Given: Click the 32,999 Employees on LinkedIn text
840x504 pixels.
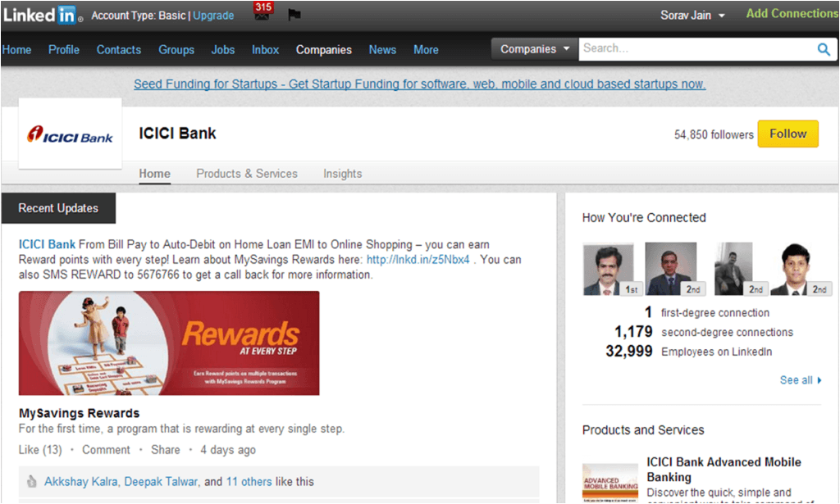Looking at the screenshot, I should [x=689, y=352].
